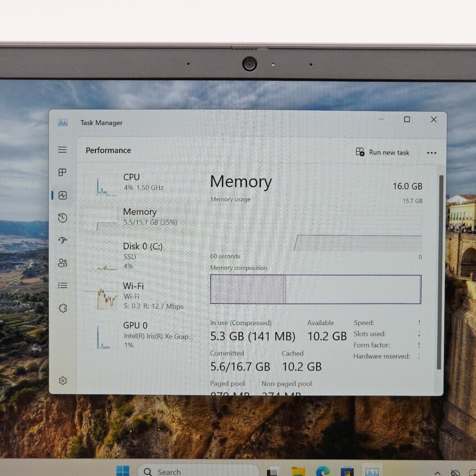Click the "Speed:" label
The width and height of the screenshot is (476, 476).
pyautogui.click(x=364, y=323)
